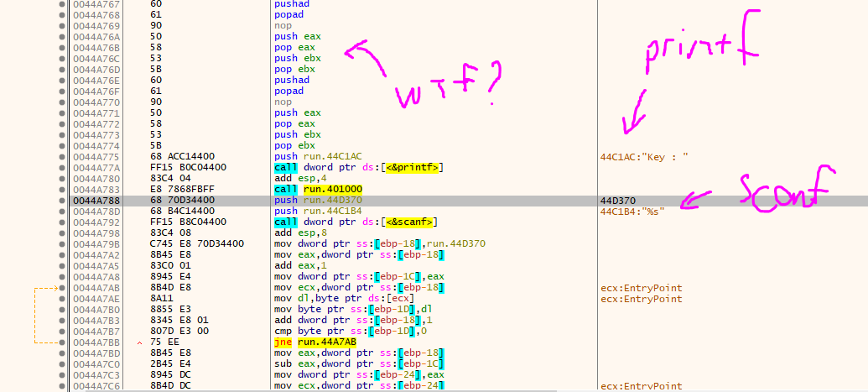Select the address cell 0044A78D
Viewport: 868px width, 392px height.
tap(96, 212)
